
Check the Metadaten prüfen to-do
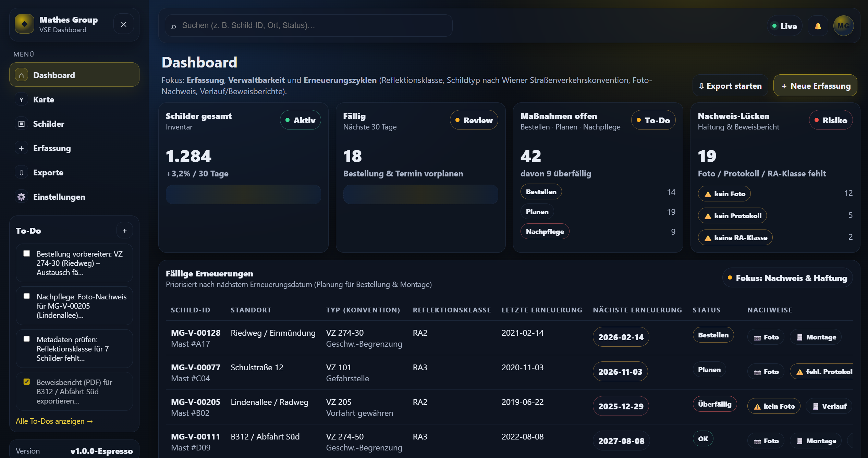point(26,339)
